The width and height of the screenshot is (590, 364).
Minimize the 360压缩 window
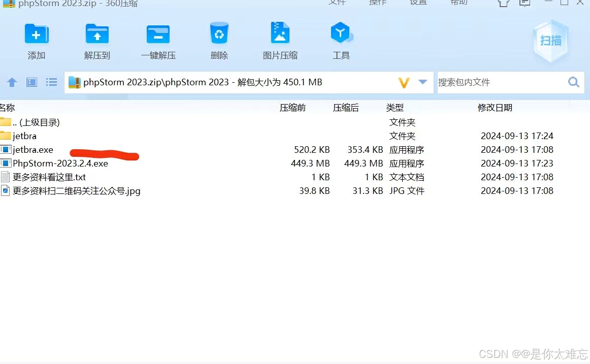548,2
